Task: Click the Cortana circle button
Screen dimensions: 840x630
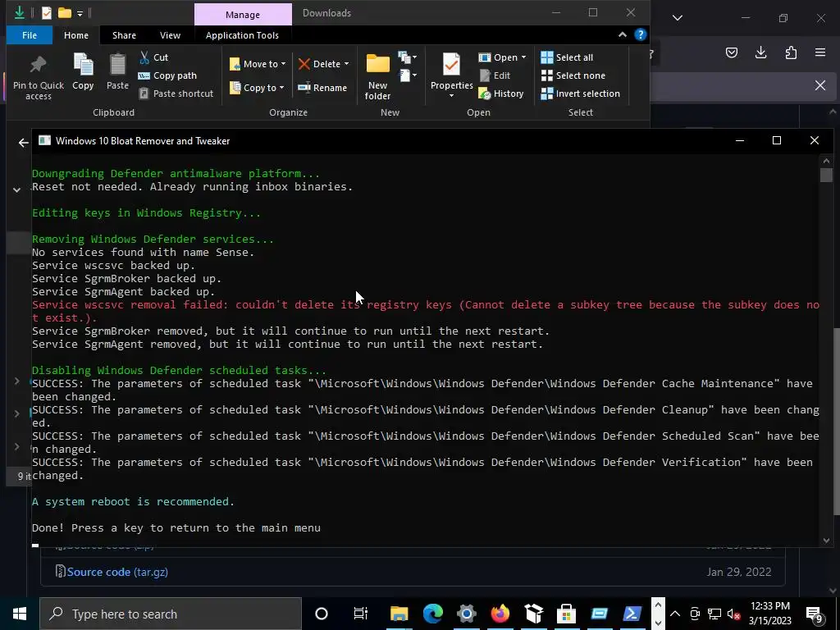Action: tap(322, 614)
